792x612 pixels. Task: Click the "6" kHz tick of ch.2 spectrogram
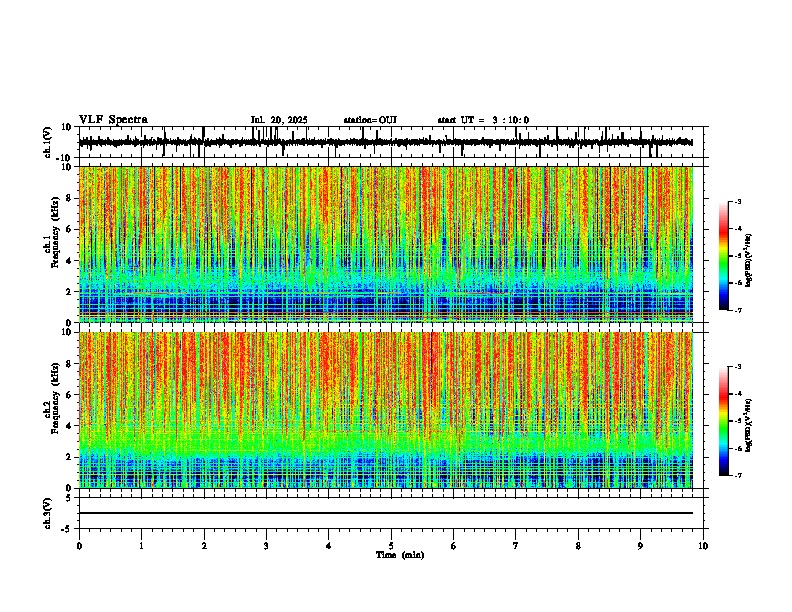click(69, 395)
